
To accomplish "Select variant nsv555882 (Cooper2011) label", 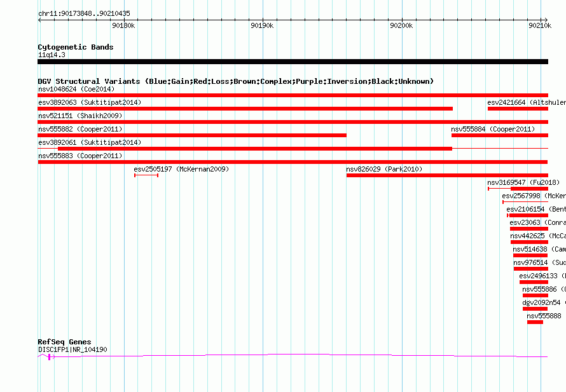I will 80,129.
